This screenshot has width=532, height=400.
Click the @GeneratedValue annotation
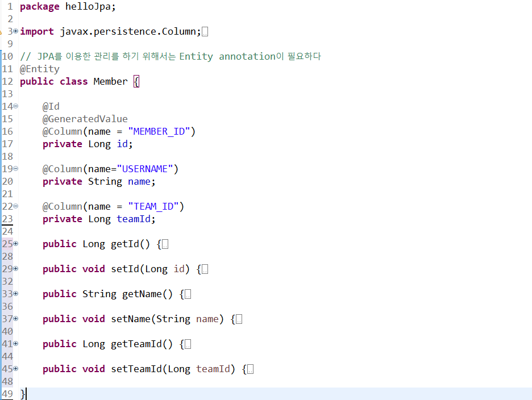pos(85,119)
